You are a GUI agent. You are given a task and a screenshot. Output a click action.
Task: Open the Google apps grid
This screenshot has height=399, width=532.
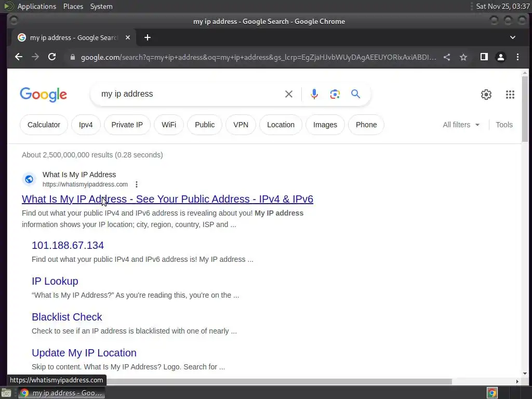(x=510, y=95)
